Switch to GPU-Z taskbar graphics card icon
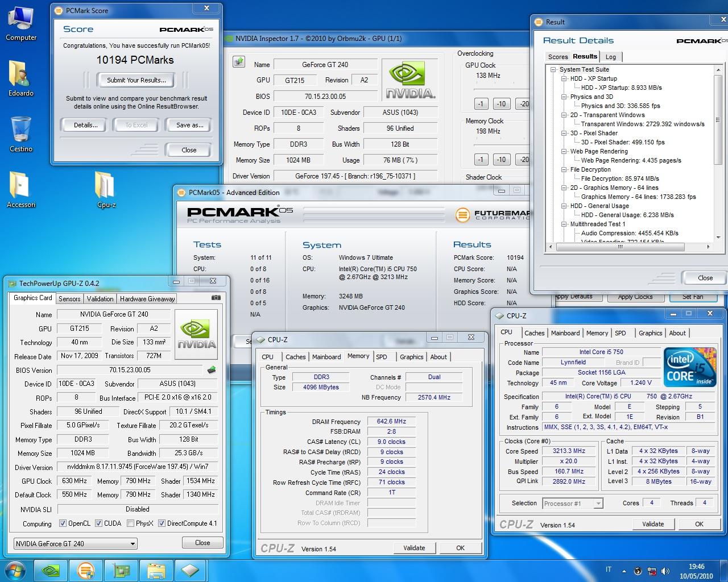Viewport: 728px width, 582px height. (121, 570)
